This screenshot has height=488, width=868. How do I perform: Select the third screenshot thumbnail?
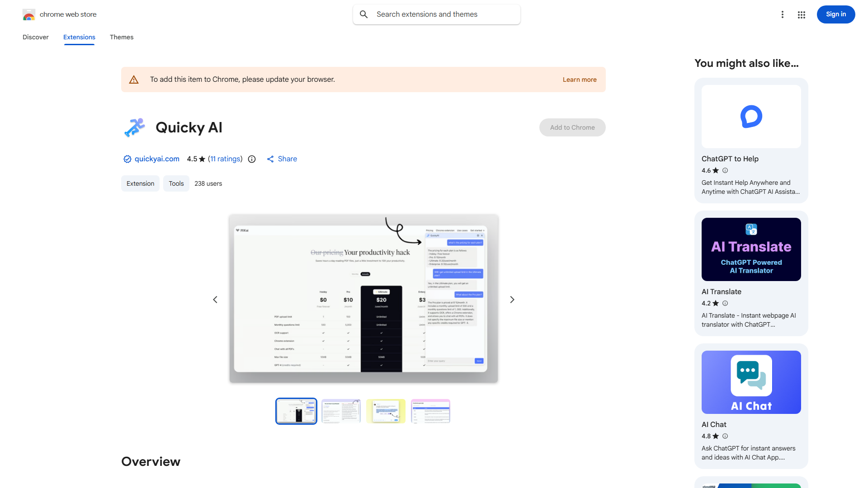point(386,411)
